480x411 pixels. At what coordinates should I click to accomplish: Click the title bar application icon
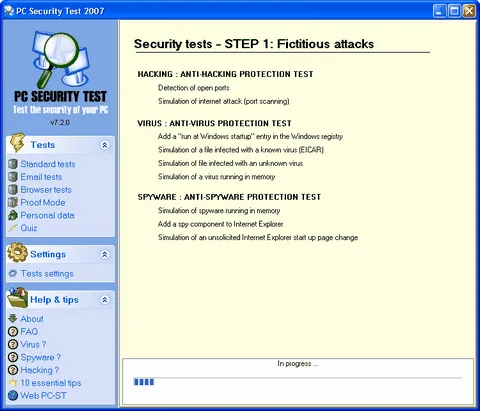coord(9,11)
